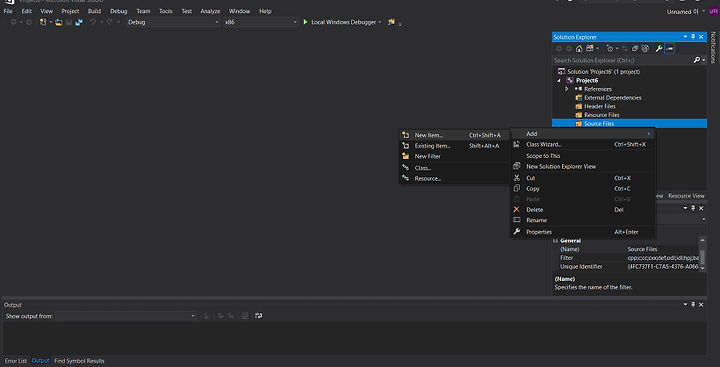The height and width of the screenshot is (367, 720).
Task: Choose New Filter from Add submenu
Action: coord(454,156)
